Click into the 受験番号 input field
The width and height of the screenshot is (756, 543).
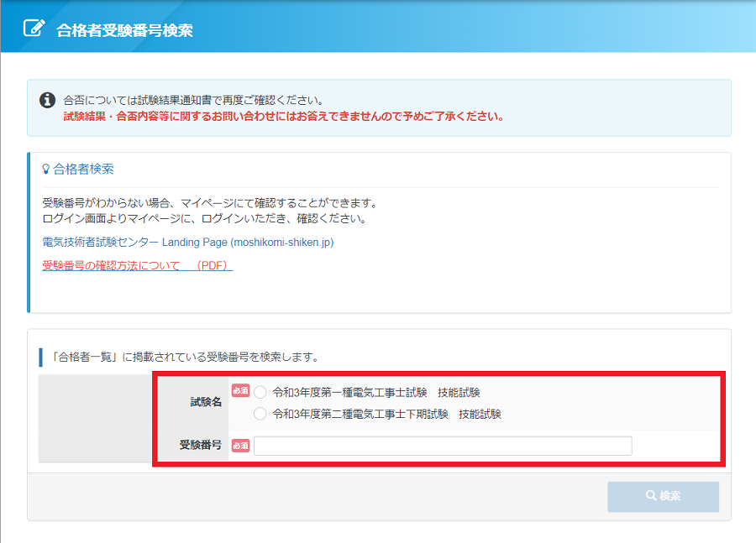coord(443,446)
